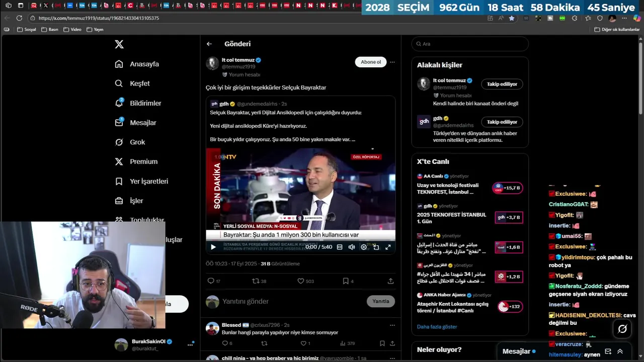The height and width of the screenshot is (362, 644).
Task: Open İşler jobs page
Action: (x=129, y=201)
